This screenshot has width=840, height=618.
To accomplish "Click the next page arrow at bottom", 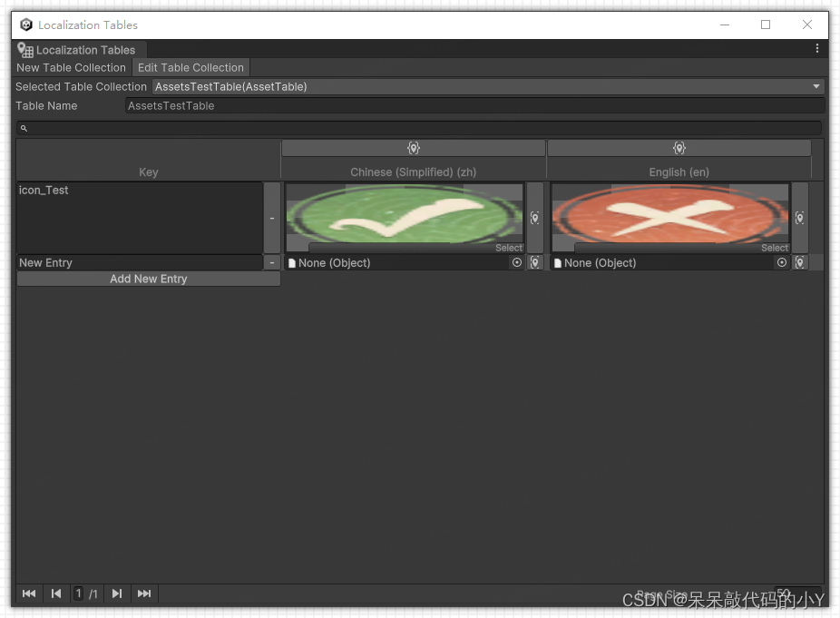I will [116, 593].
